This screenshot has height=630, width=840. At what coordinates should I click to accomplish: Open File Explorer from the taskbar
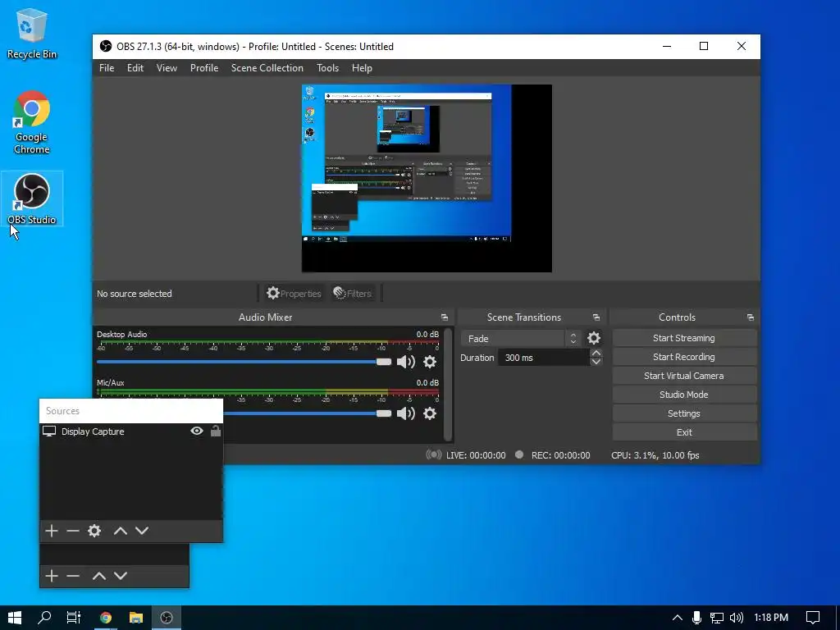point(136,618)
